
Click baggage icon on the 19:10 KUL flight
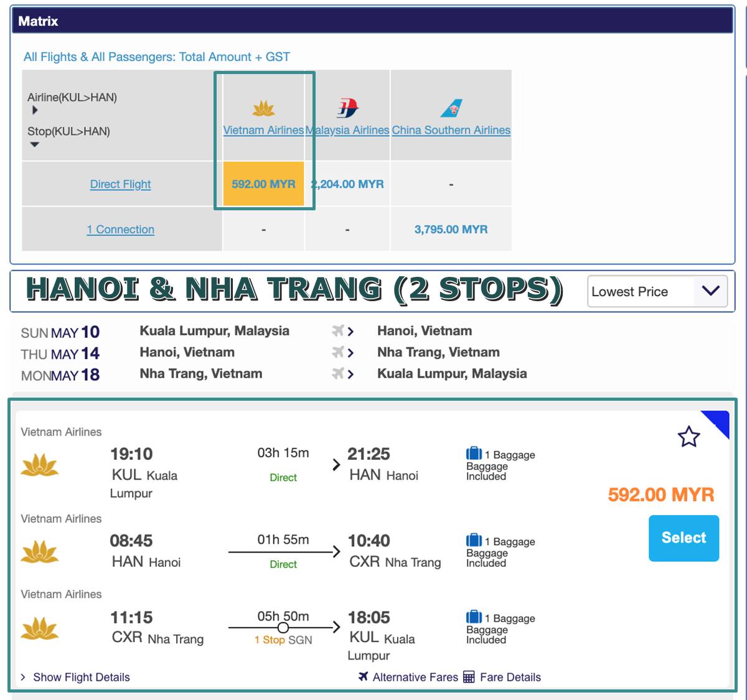(474, 454)
